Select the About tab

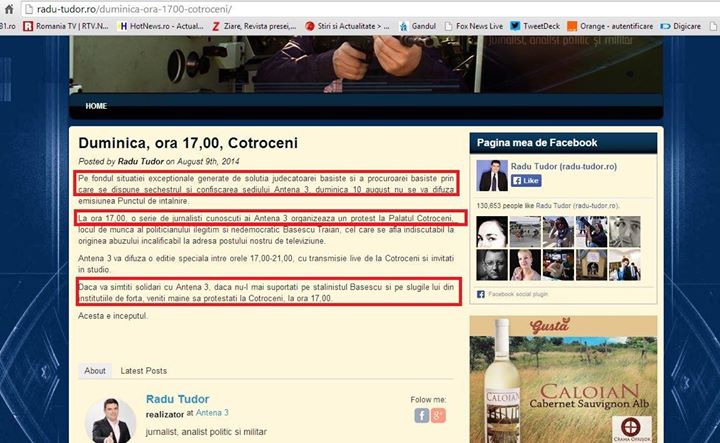tap(95, 371)
